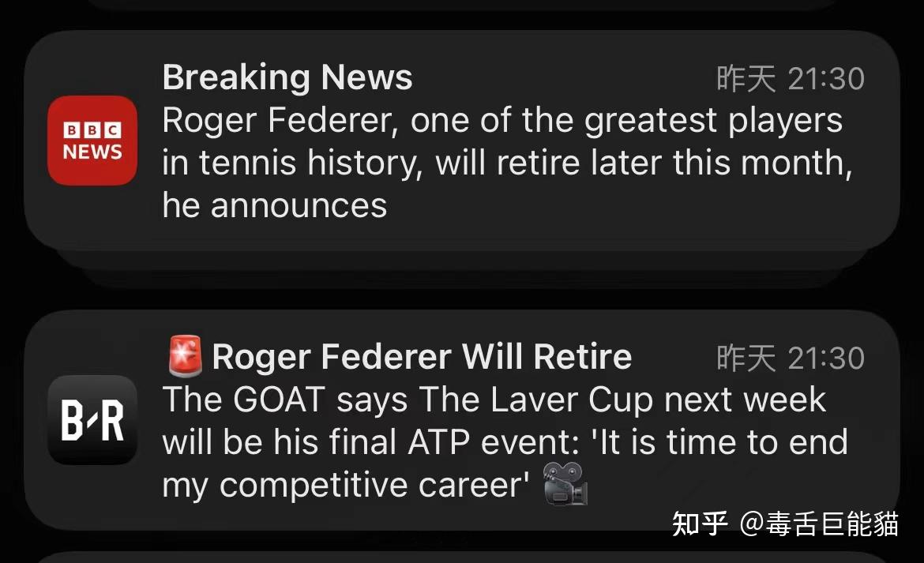Tap the Bleacher Report app icon
The height and width of the screenshot is (563, 924).
pos(92,420)
